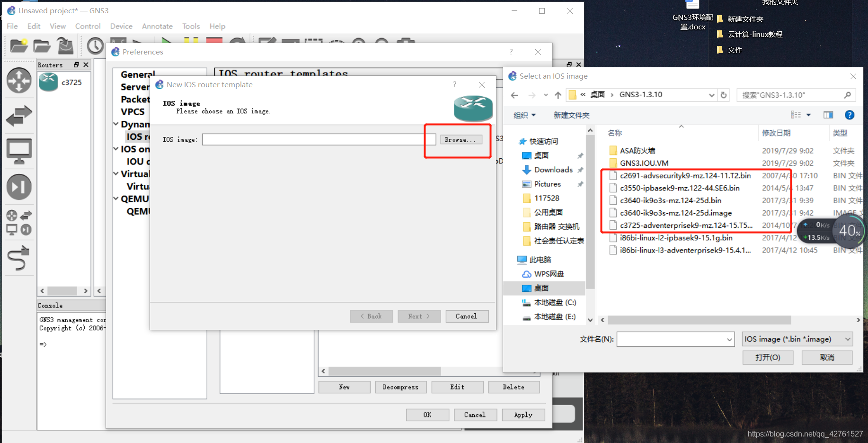Open Pictures in quick access

[x=548, y=184]
